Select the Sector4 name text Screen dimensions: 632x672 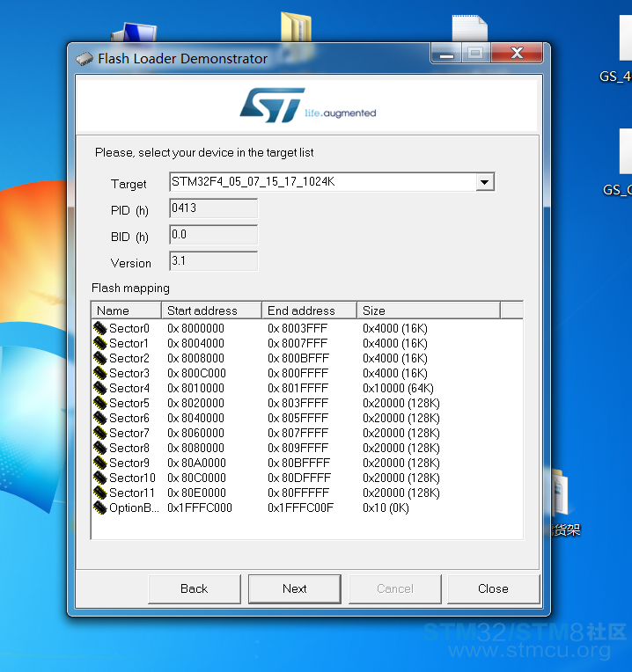pos(129,388)
